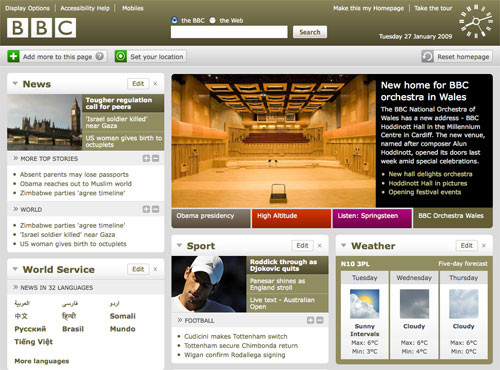500x370 pixels.
Task: Collapse the Weather panel triangle
Action: point(344,245)
